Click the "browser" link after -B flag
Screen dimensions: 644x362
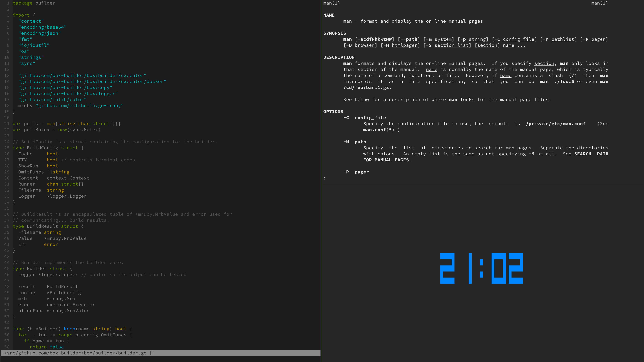pos(365,45)
